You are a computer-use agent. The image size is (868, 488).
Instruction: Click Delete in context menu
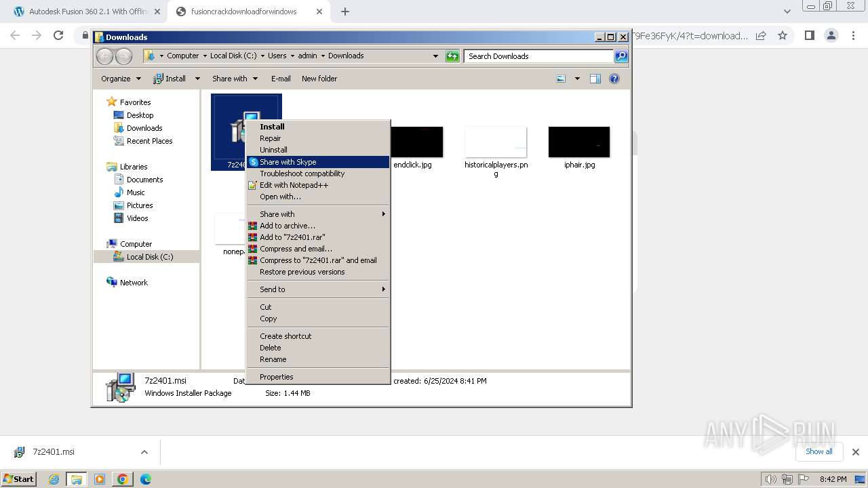(x=318, y=348)
